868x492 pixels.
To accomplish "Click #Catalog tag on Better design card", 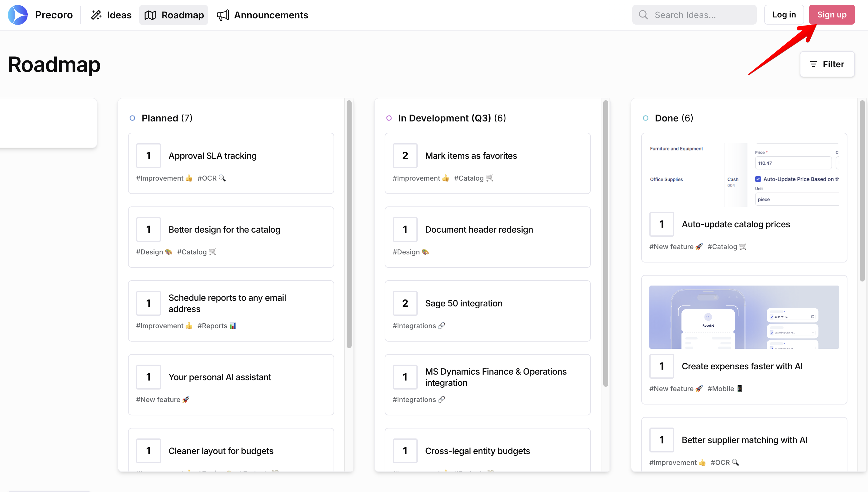I will tap(196, 252).
